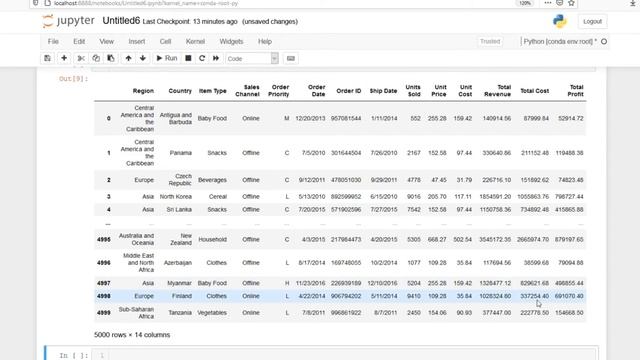Interrupt the kernel with stop icon
Screen dimensions: 640x360
tap(188, 58)
